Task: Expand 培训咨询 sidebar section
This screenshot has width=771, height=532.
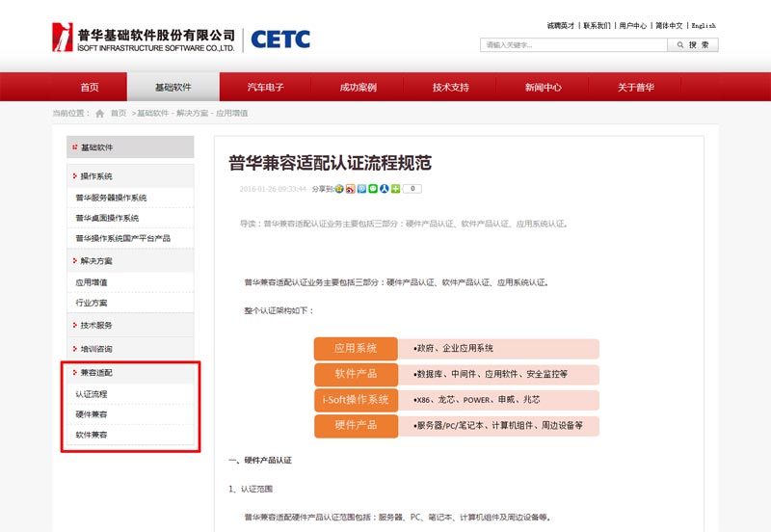Action: point(130,349)
